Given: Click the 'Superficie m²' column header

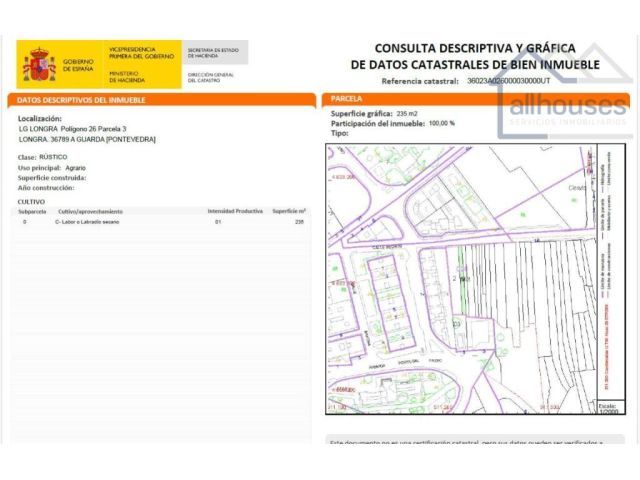Looking at the screenshot, I should tap(289, 211).
